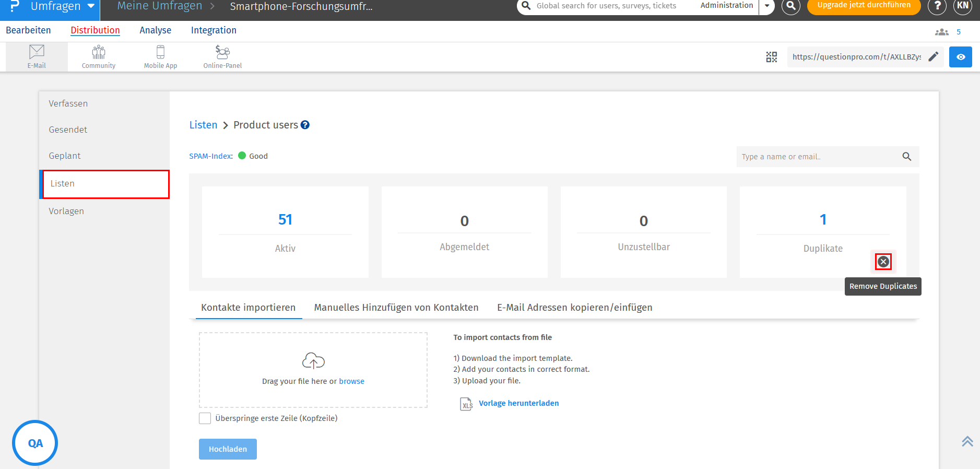
Task: Click the drag-and-drop file area
Action: [313, 370]
